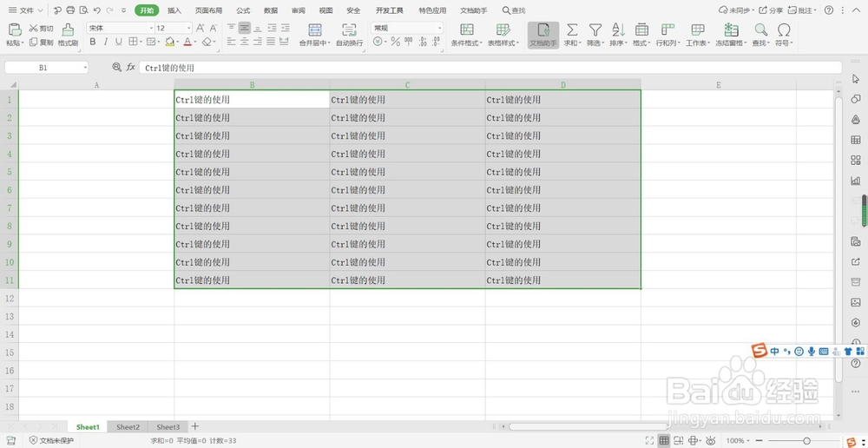Select column C header

point(407,85)
